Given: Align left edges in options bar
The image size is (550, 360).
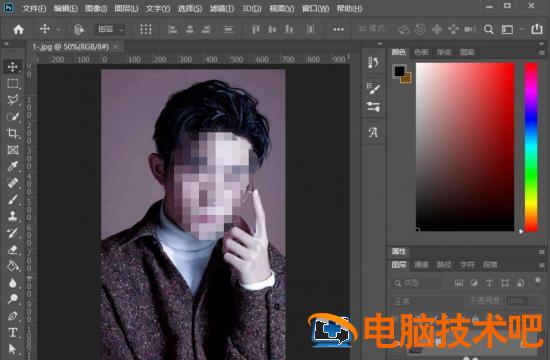Looking at the screenshot, I should pyautogui.click(x=172, y=29).
